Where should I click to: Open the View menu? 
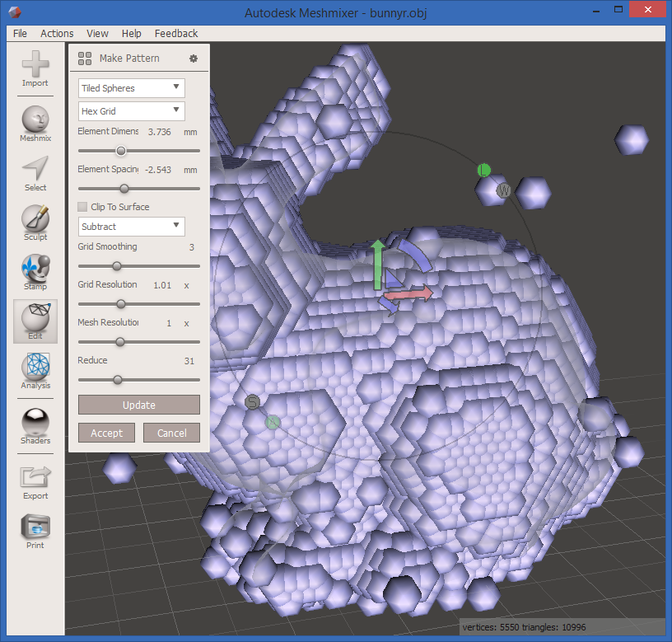click(x=97, y=34)
